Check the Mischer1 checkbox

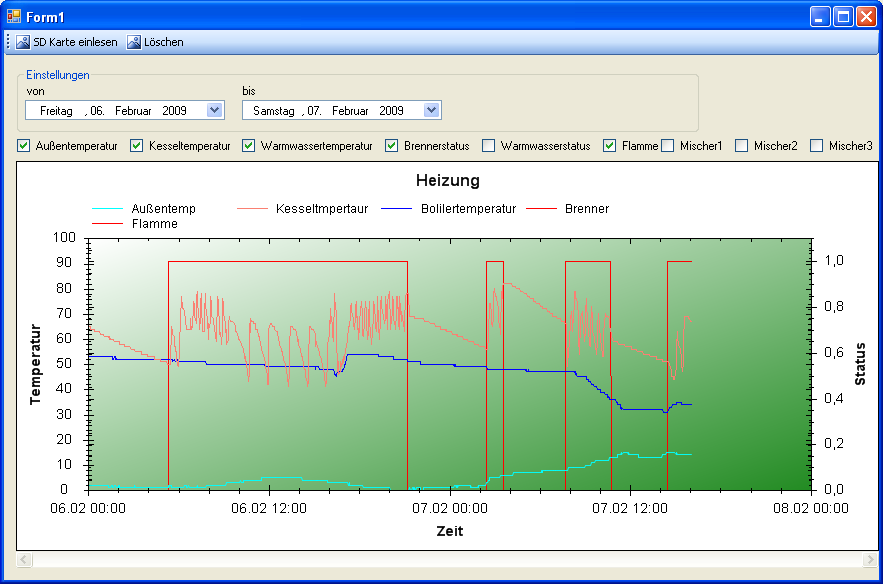click(667, 146)
